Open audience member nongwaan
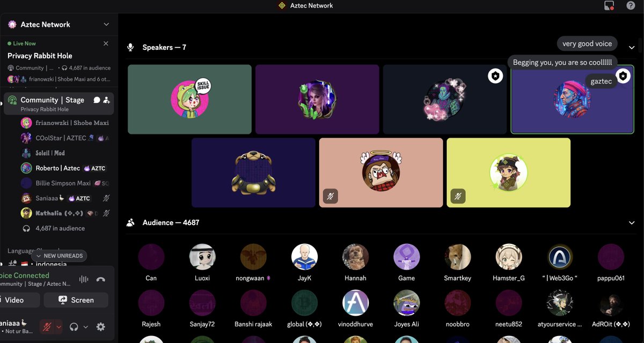 point(253,263)
